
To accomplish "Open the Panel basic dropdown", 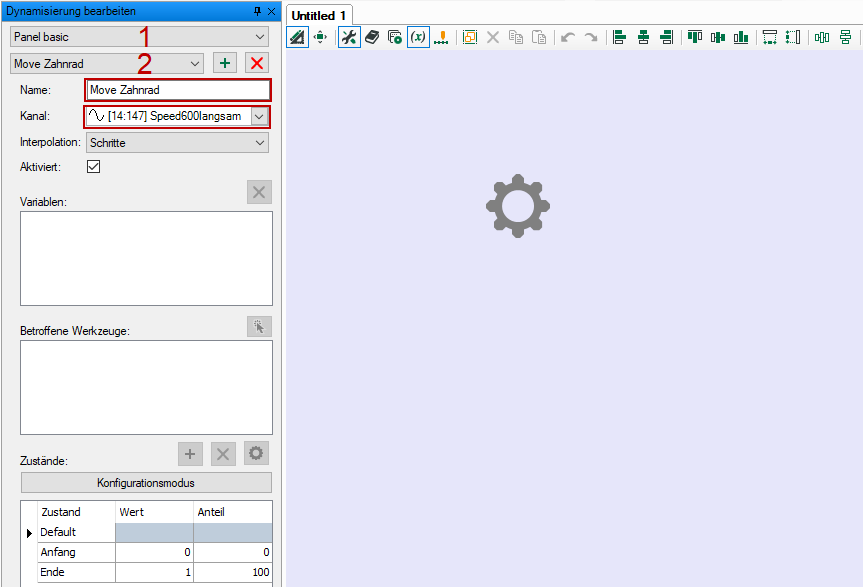I will pos(140,36).
